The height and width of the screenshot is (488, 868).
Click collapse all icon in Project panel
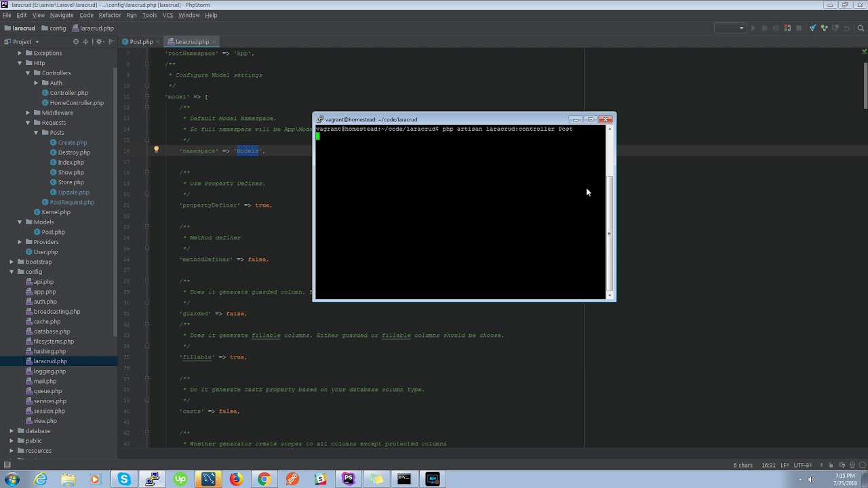(x=85, y=42)
